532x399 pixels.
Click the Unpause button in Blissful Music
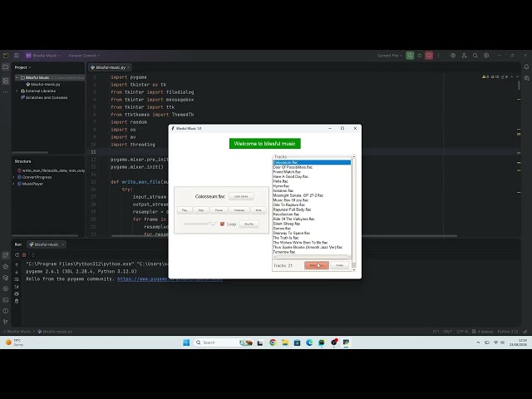239,210
